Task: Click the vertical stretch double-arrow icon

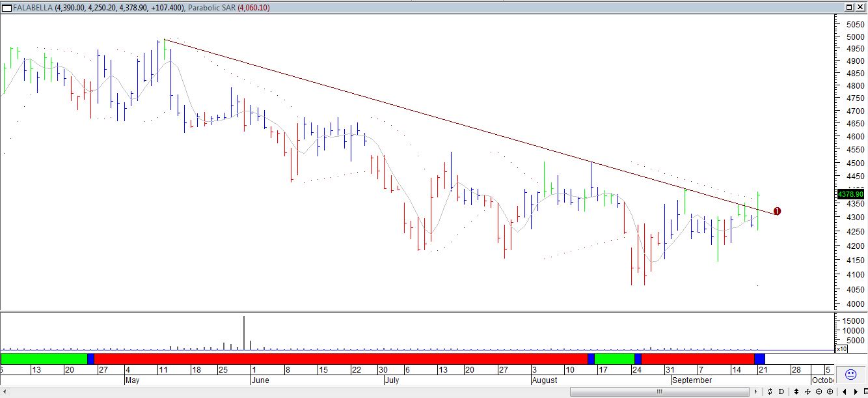Action: [x=796, y=391]
